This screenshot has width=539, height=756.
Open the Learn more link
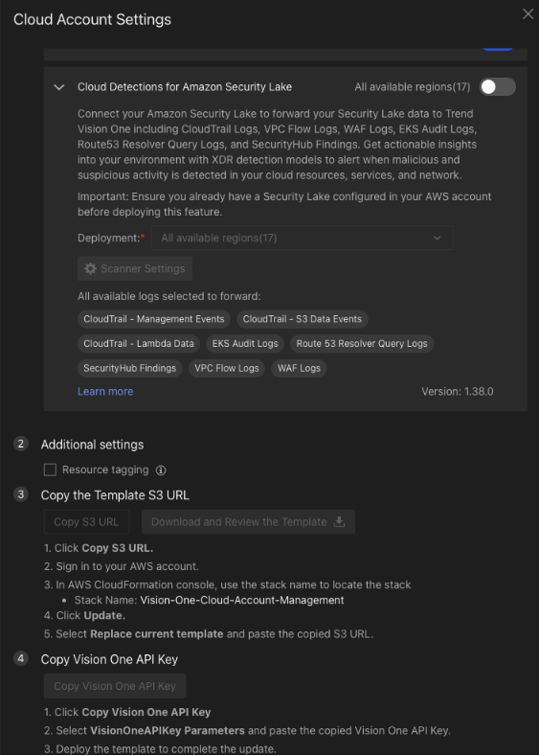tap(105, 392)
